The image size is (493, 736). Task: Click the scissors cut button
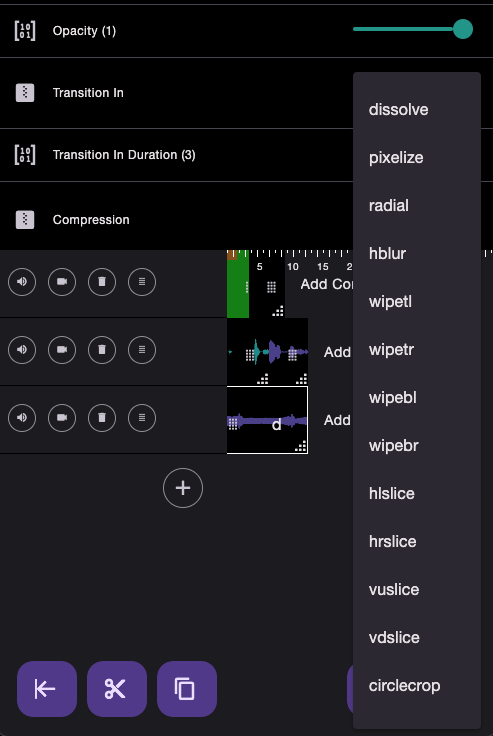[117, 689]
